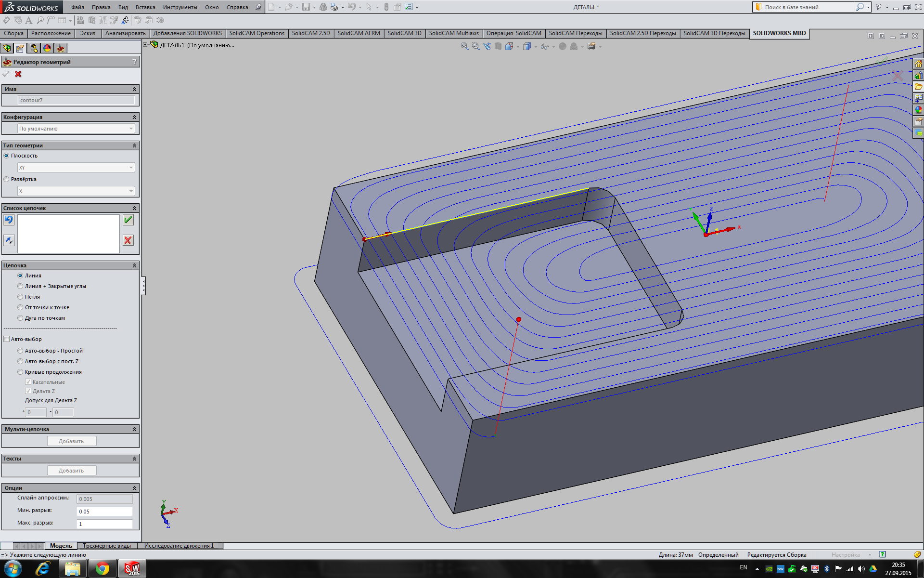924x578 pixels.
Task: Open the SolidCAM Manager panel tab icon
Action: [x=60, y=48]
